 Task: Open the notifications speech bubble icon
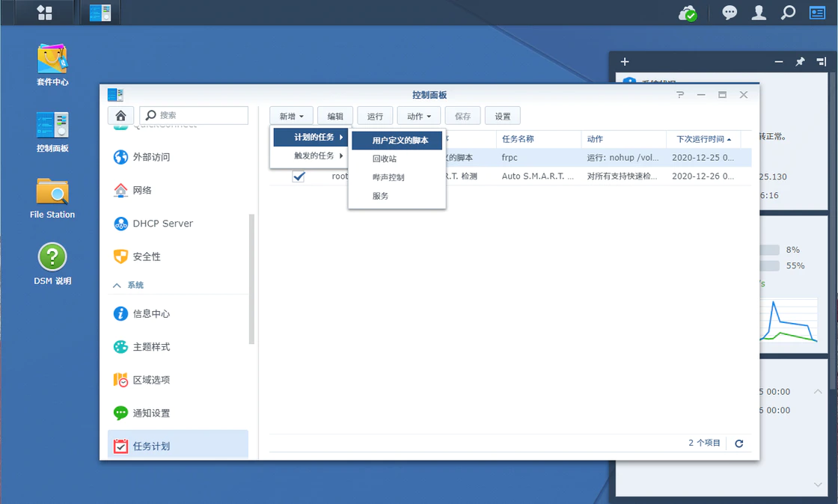(x=729, y=13)
